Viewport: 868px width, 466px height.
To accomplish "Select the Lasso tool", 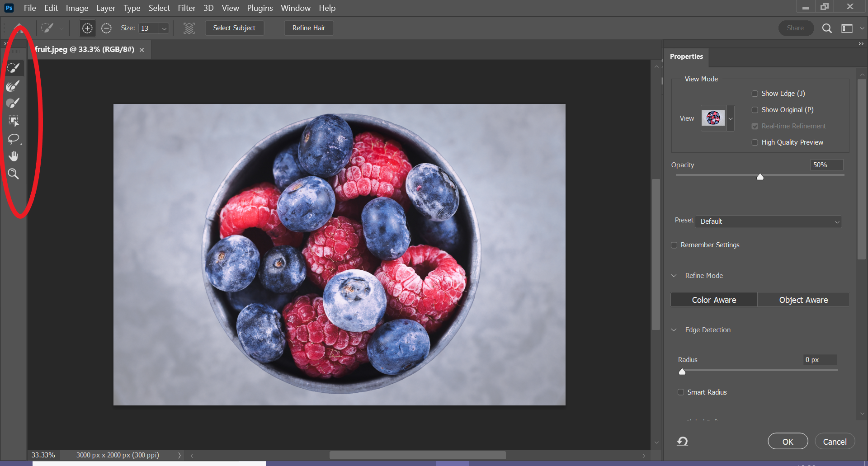I will [x=14, y=139].
